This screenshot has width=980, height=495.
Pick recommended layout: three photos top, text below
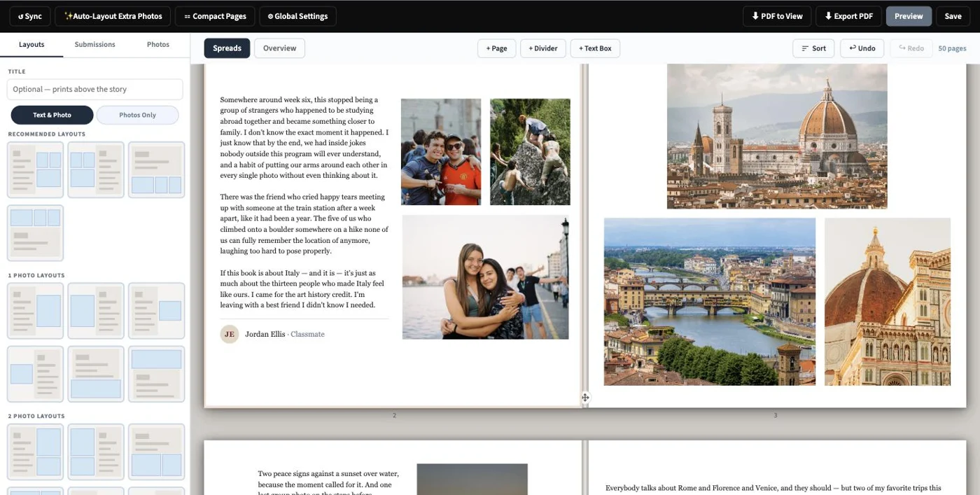(35, 232)
